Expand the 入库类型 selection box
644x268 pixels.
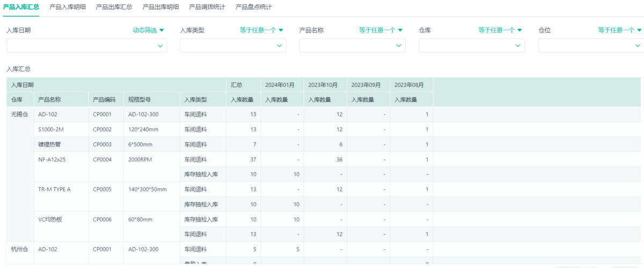(x=233, y=46)
